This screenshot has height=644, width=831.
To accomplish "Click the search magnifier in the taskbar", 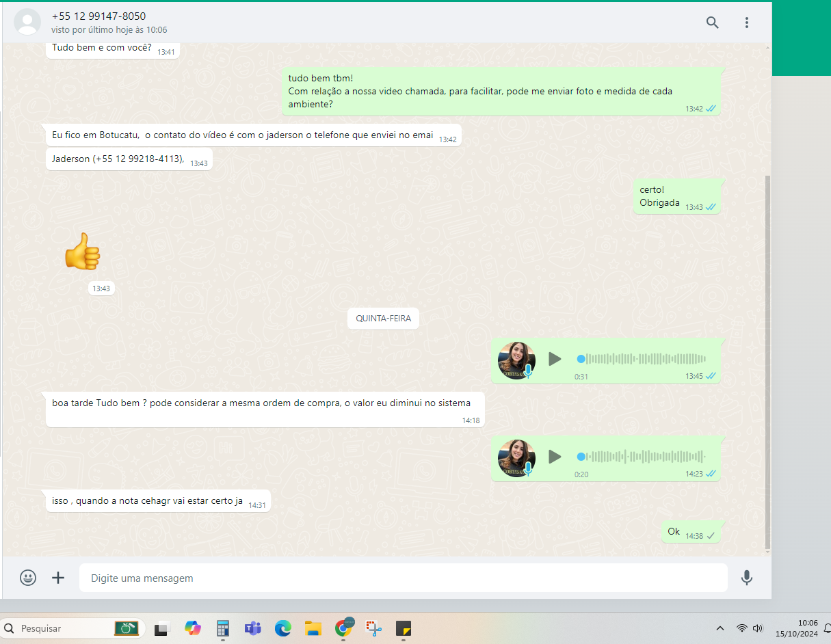I will point(9,628).
